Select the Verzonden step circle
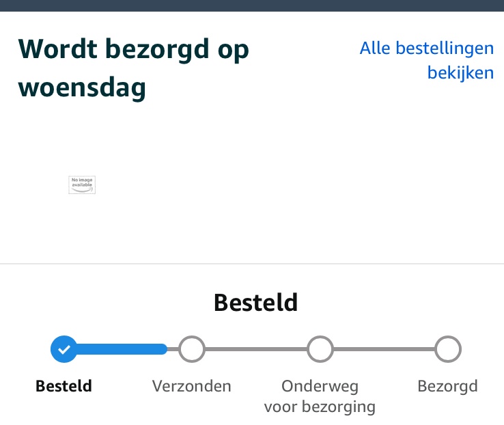The image size is (504, 425). click(191, 349)
